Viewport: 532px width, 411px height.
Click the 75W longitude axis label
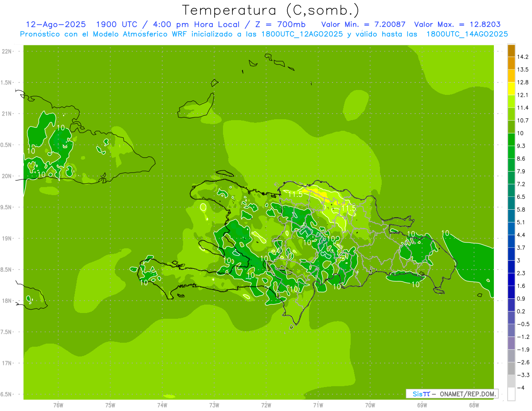point(110,405)
